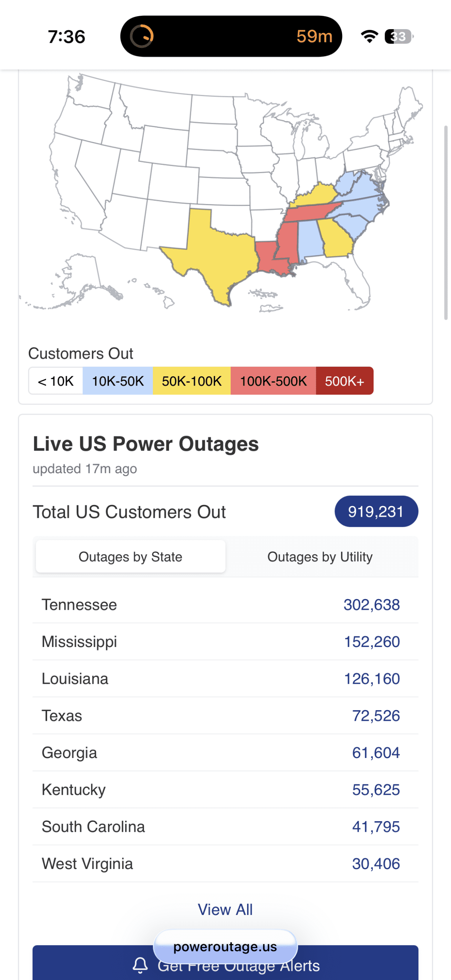This screenshot has width=451, height=980.
Task: Open the West Virginia outage row
Action: [x=225, y=864]
